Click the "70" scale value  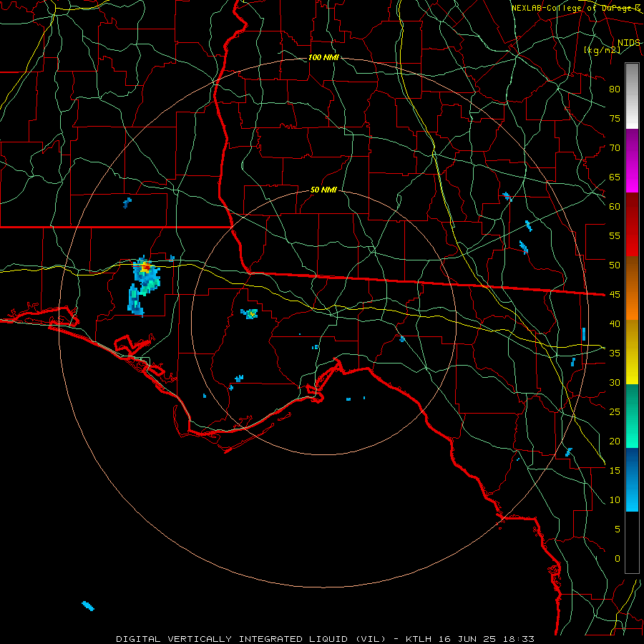(615, 148)
